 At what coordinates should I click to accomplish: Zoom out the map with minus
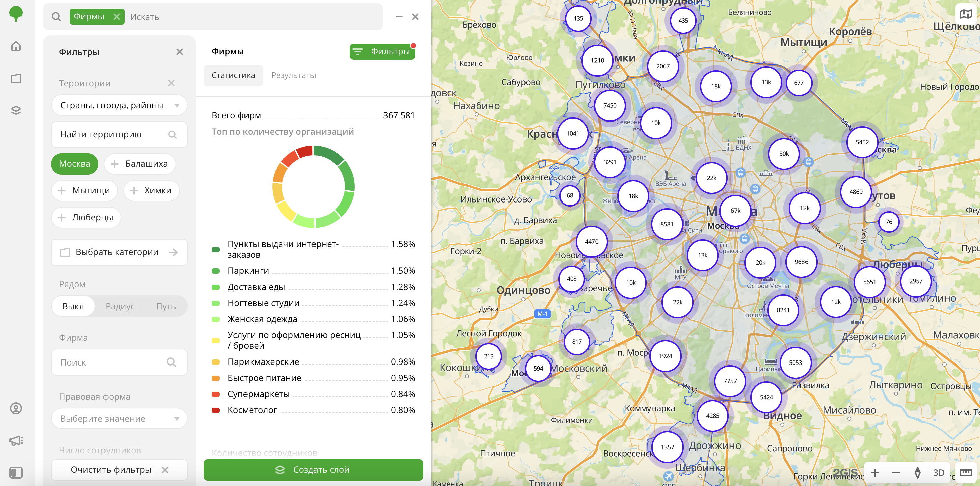[x=896, y=472]
